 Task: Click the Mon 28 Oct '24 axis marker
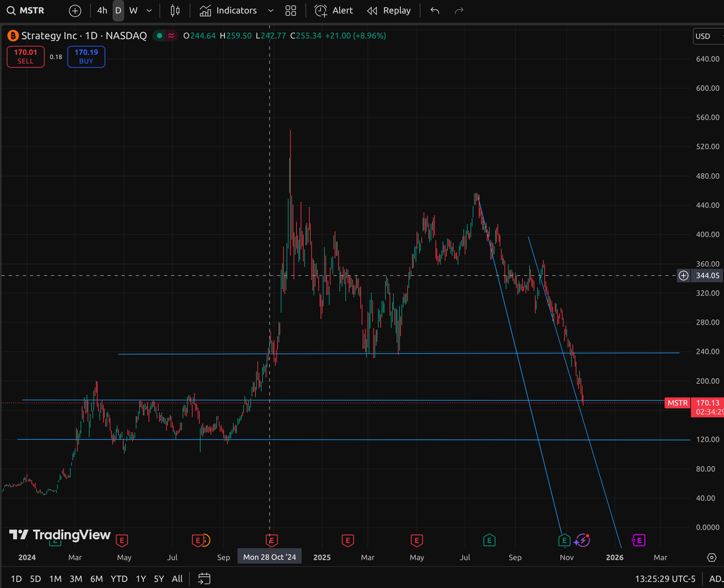pos(269,556)
